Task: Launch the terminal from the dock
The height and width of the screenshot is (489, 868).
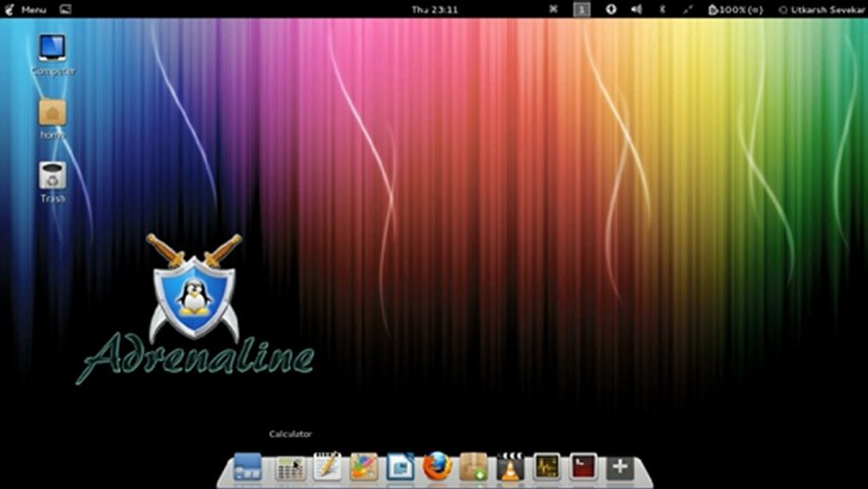Action: click(x=583, y=467)
